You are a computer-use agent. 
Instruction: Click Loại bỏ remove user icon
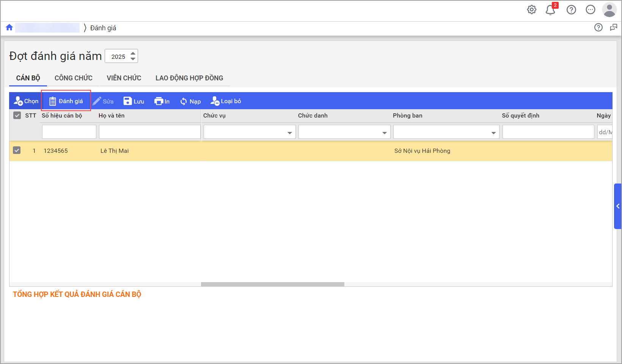click(215, 101)
